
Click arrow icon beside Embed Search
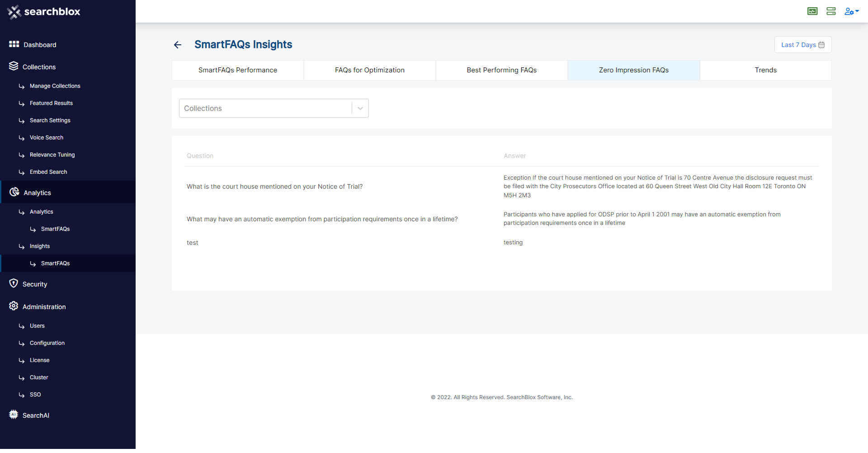point(22,172)
